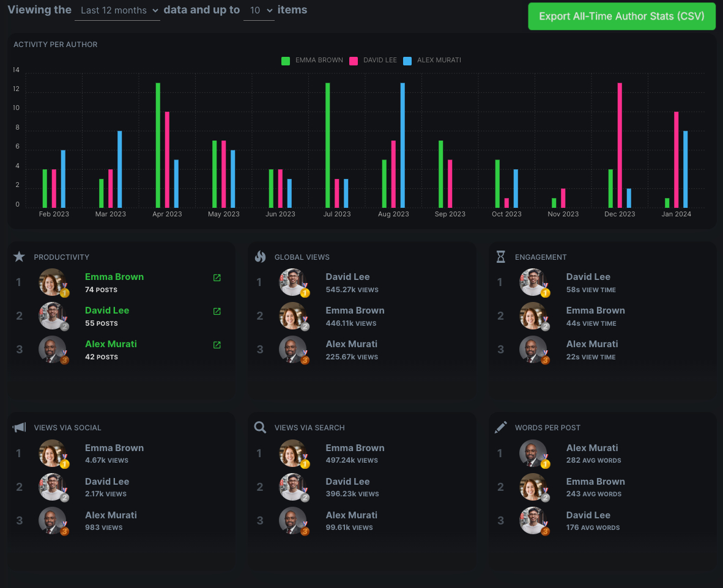Click Export All-Time Author Stats (CSV)

click(x=621, y=17)
